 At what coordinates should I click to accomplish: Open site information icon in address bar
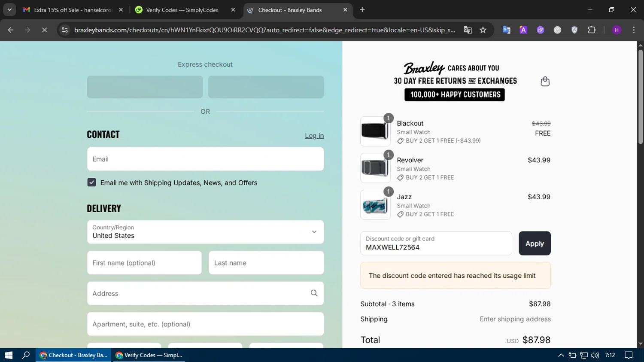coord(65,30)
